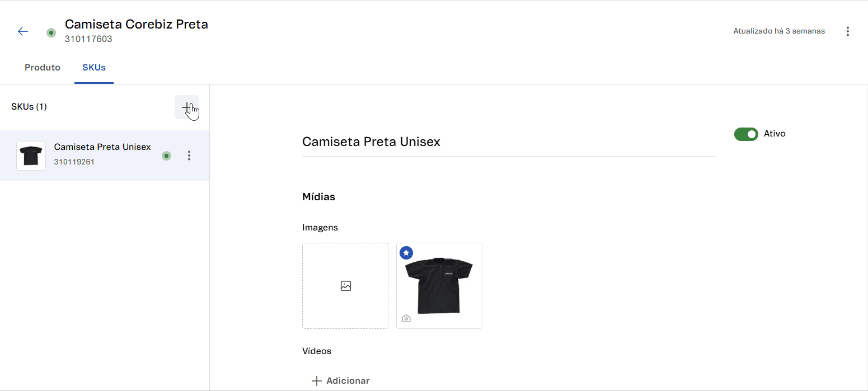Click the green status dot beside the product title
Image resolution: width=868 pixels, height=391 pixels.
pyautogui.click(x=51, y=33)
